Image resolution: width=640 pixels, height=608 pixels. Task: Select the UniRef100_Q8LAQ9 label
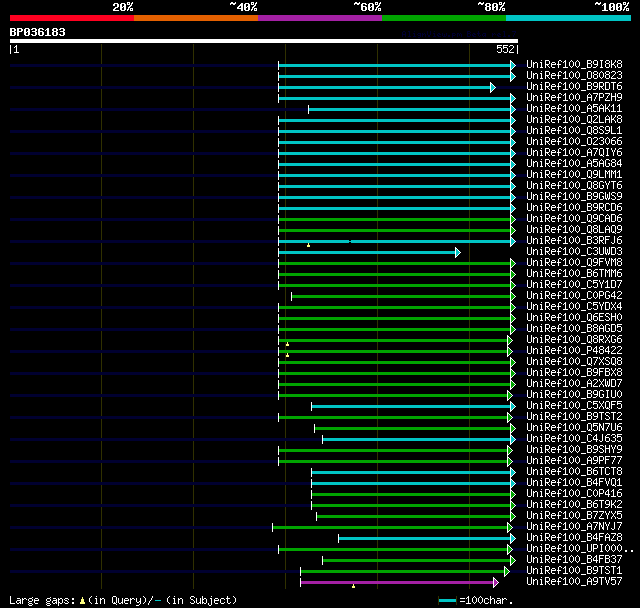click(x=574, y=230)
